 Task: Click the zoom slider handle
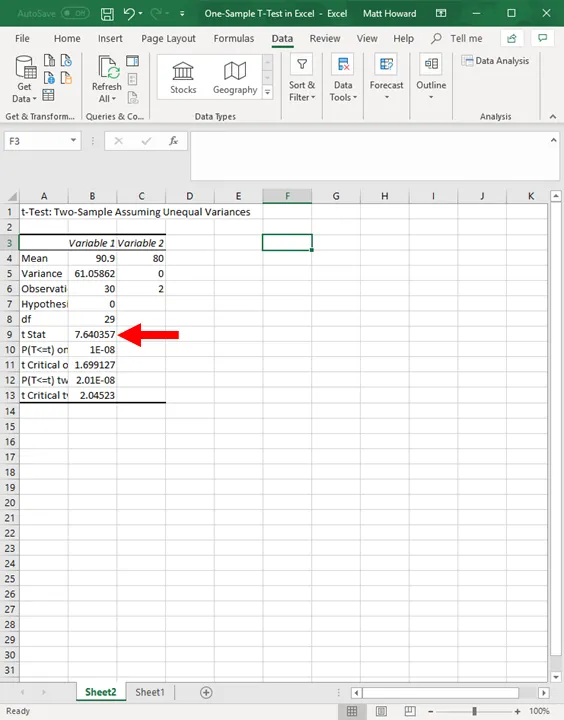pyautogui.click(x=474, y=711)
